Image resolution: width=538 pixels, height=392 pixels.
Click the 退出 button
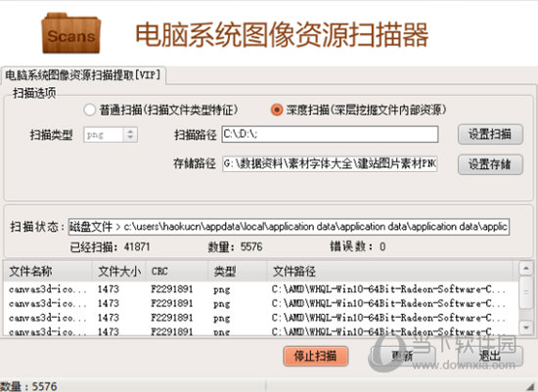490,356
